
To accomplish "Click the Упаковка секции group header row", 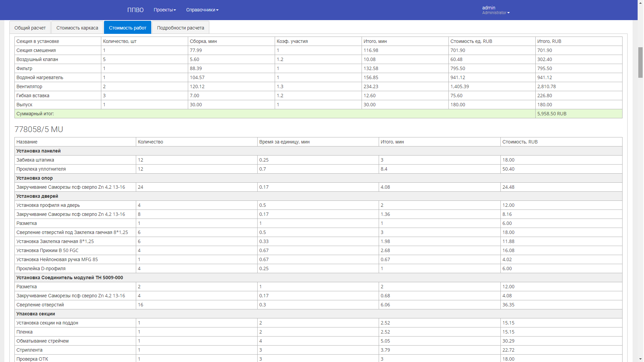I will click(36, 314).
